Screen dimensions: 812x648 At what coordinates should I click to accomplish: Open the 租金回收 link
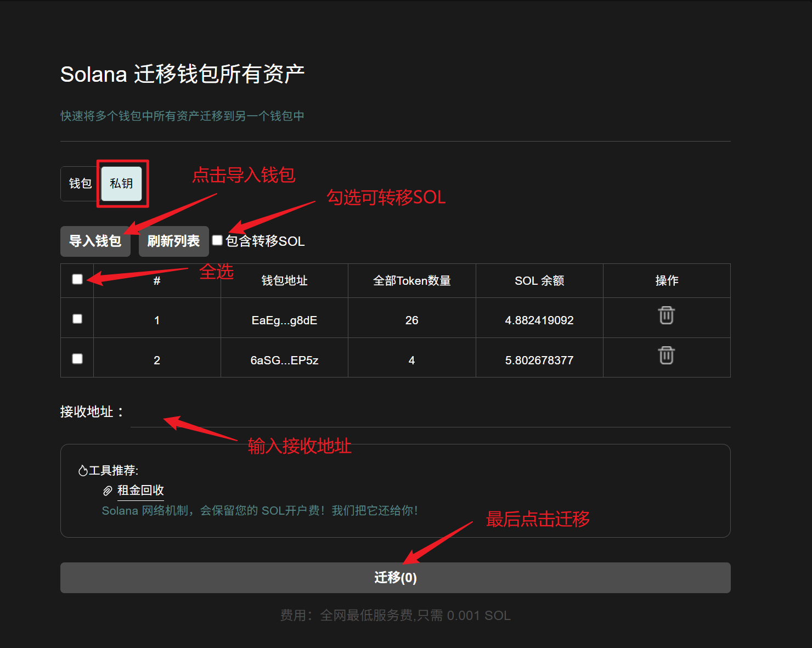click(140, 491)
